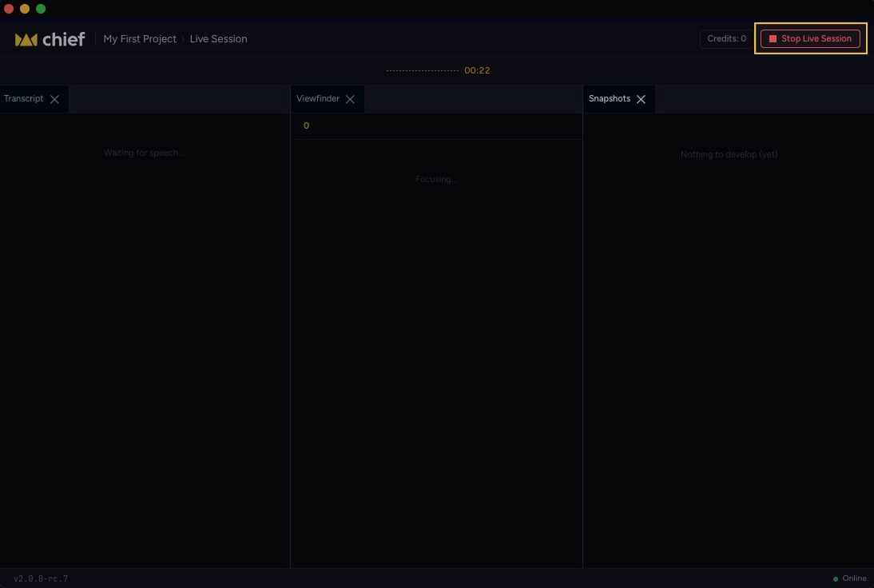Click the Nothing to develop (yet) text
The image size is (874, 588).
729,154
